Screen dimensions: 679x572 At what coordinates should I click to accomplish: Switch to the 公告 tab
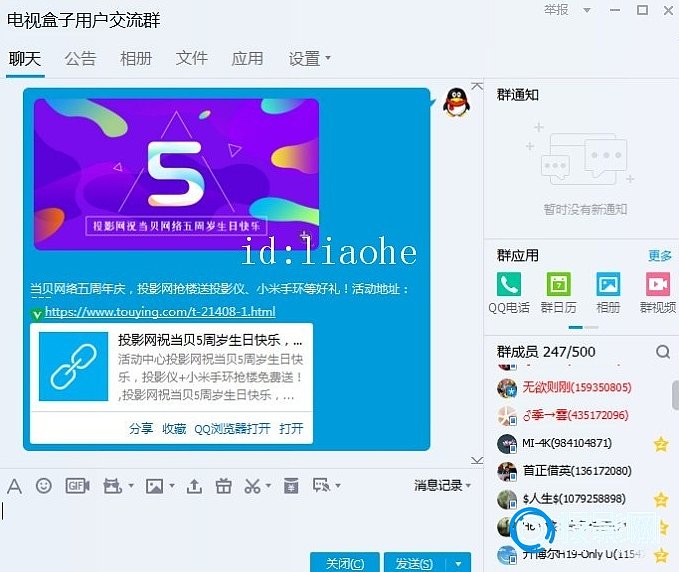[x=81, y=58]
